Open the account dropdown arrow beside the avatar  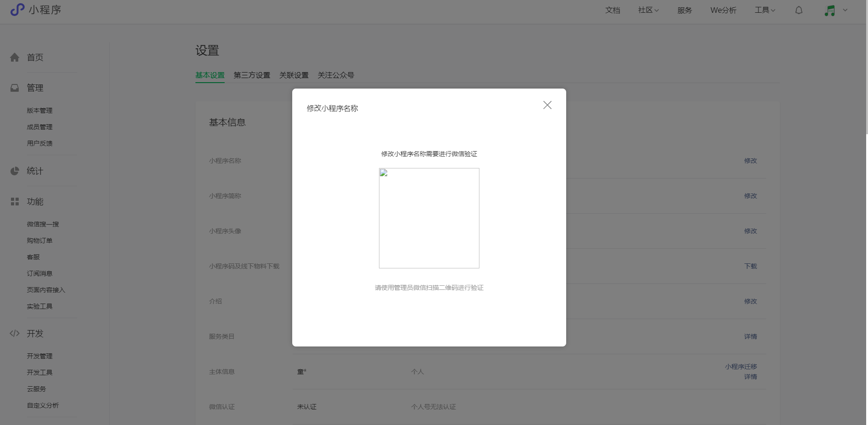(x=845, y=10)
